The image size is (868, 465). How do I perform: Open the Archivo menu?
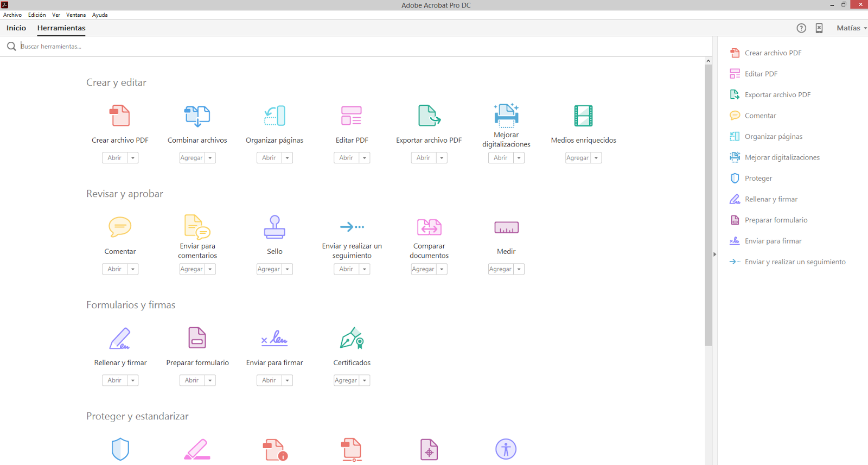(12, 15)
